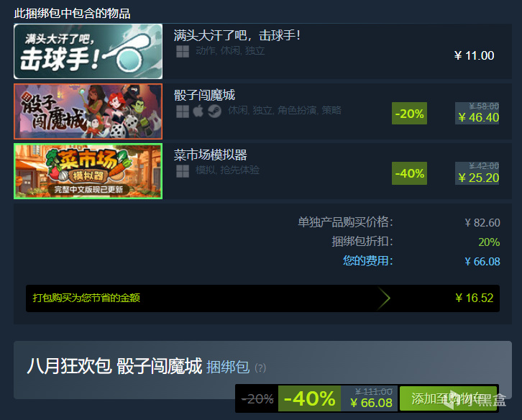Click the ¥ 25.20 discounted price
The height and width of the screenshot is (420, 522).
(x=478, y=178)
